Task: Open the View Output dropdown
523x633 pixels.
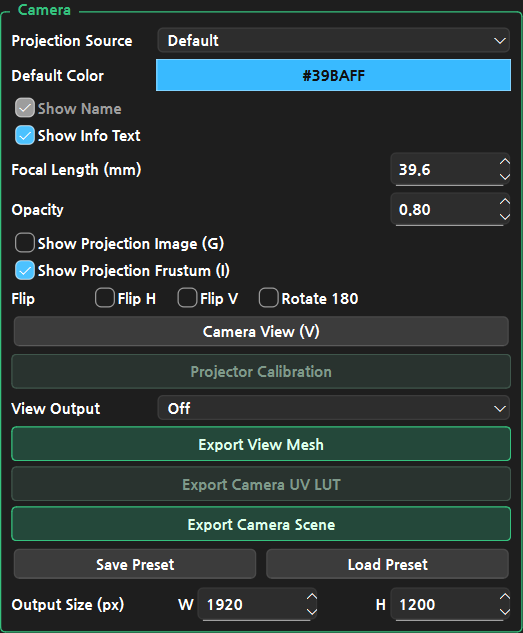Action: (333, 408)
